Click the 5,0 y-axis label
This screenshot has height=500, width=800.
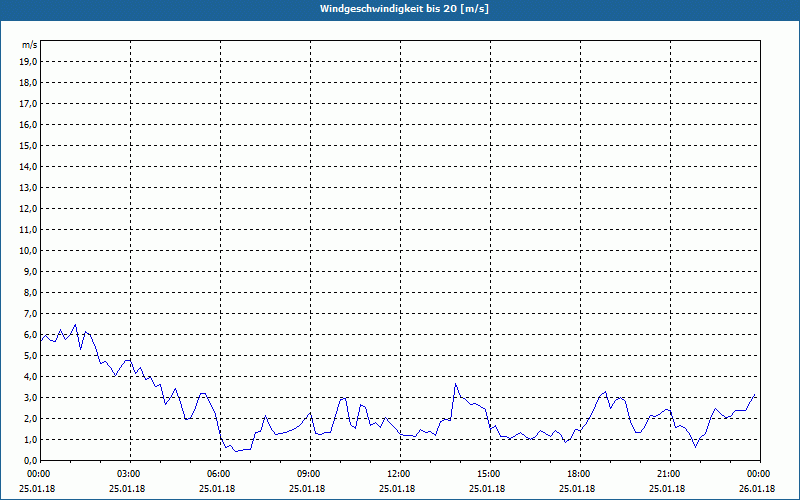30,356
